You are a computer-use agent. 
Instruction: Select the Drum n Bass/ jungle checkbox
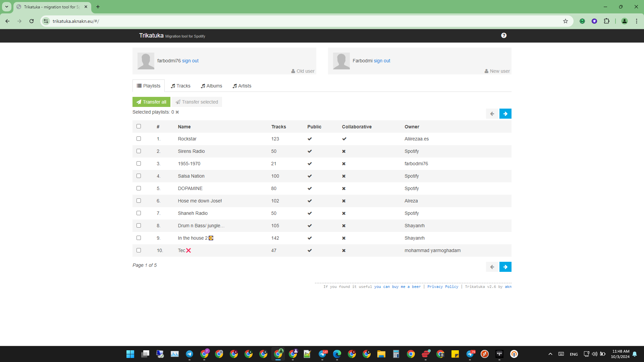tap(139, 226)
